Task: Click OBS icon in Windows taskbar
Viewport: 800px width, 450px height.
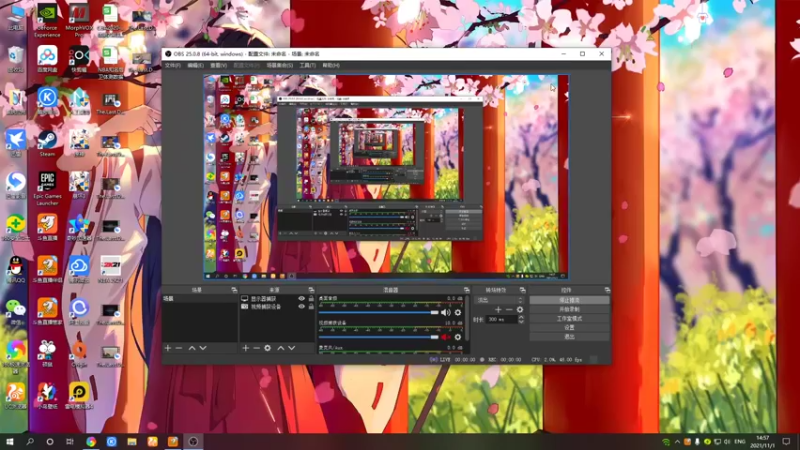Action: click(x=193, y=441)
